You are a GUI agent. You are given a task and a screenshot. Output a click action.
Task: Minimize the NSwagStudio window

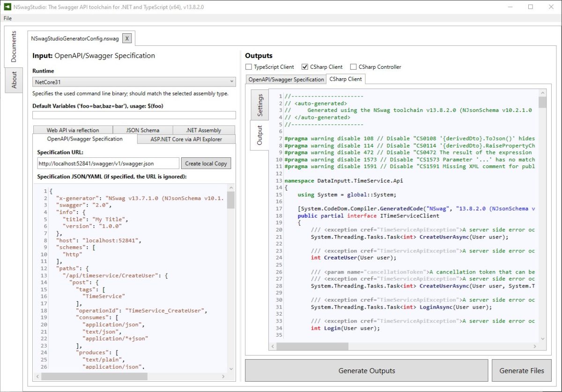(x=509, y=7)
